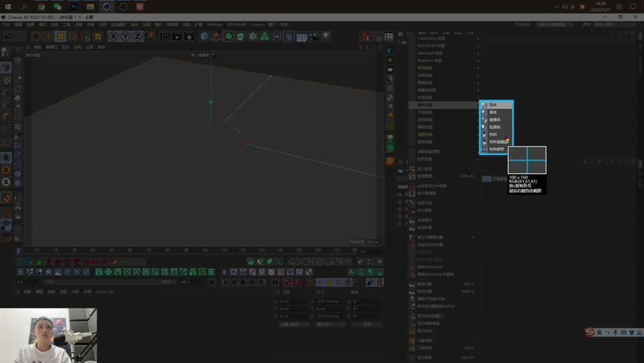Screen dimensions: 644x363
Task: Click the green Subdivision Surface generator icon
Action: click(228, 36)
